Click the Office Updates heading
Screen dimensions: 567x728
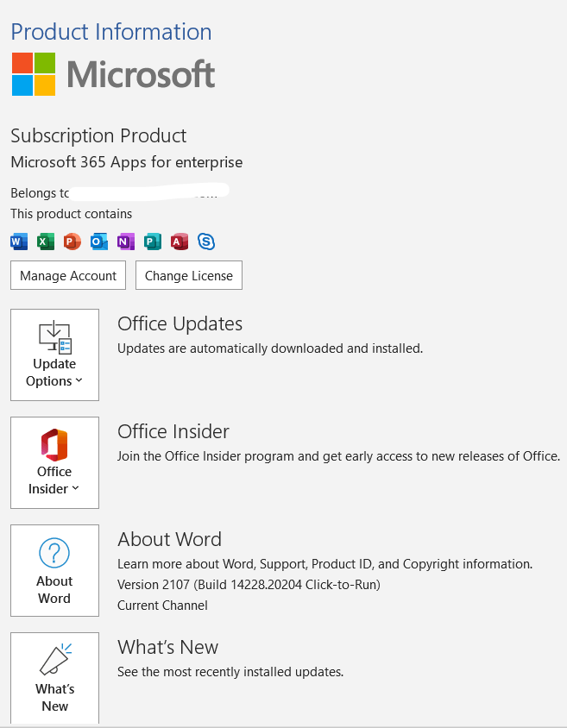(x=180, y=323)
